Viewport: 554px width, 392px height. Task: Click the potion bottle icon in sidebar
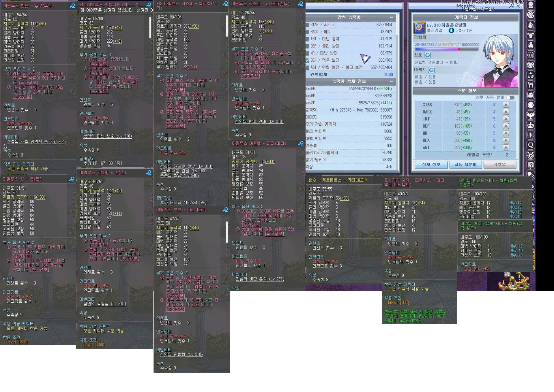(x=531, y=45)
